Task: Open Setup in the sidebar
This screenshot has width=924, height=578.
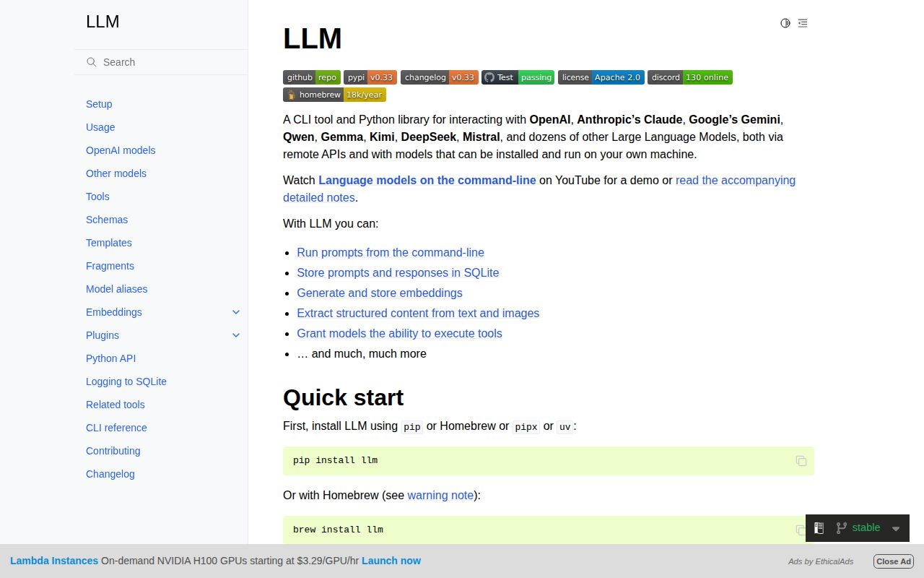Action: [x=99, y=104]
